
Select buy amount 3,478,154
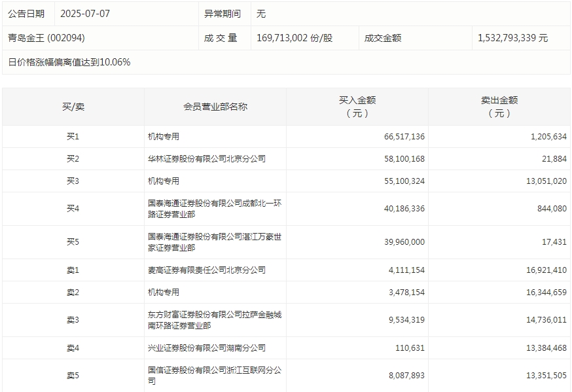tap(406, 293)
